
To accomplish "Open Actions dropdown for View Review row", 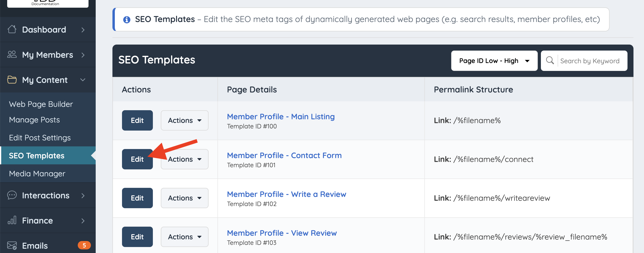I will click(184, 237).
